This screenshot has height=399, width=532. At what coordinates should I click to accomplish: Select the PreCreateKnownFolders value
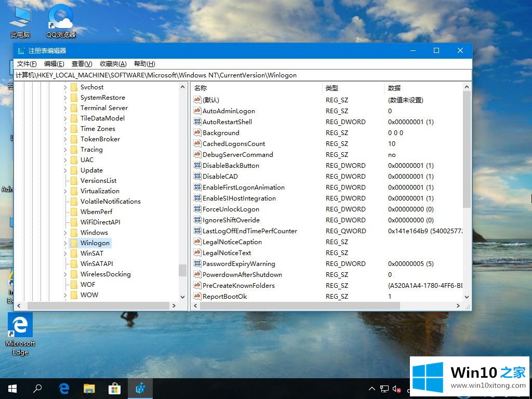238,285
